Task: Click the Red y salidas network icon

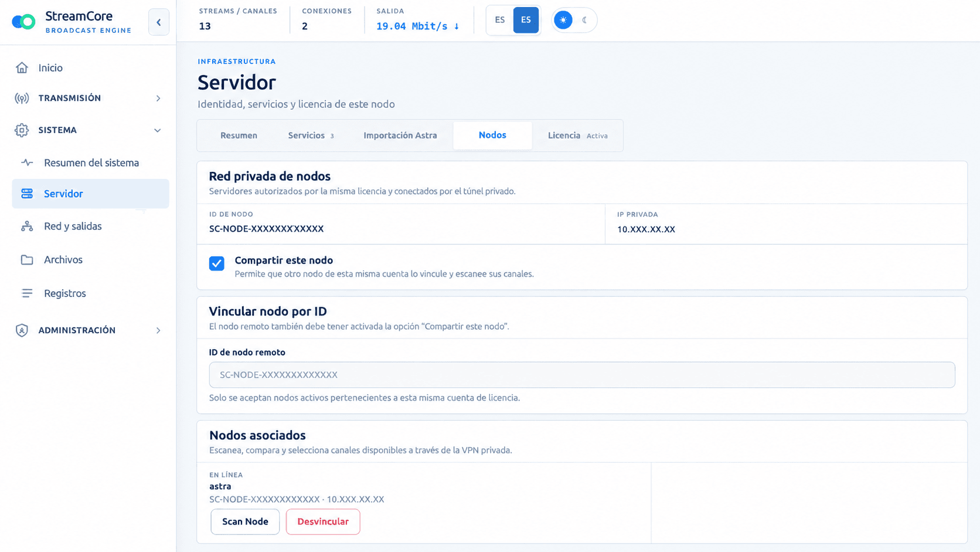Action: click(x=27, y=226)
